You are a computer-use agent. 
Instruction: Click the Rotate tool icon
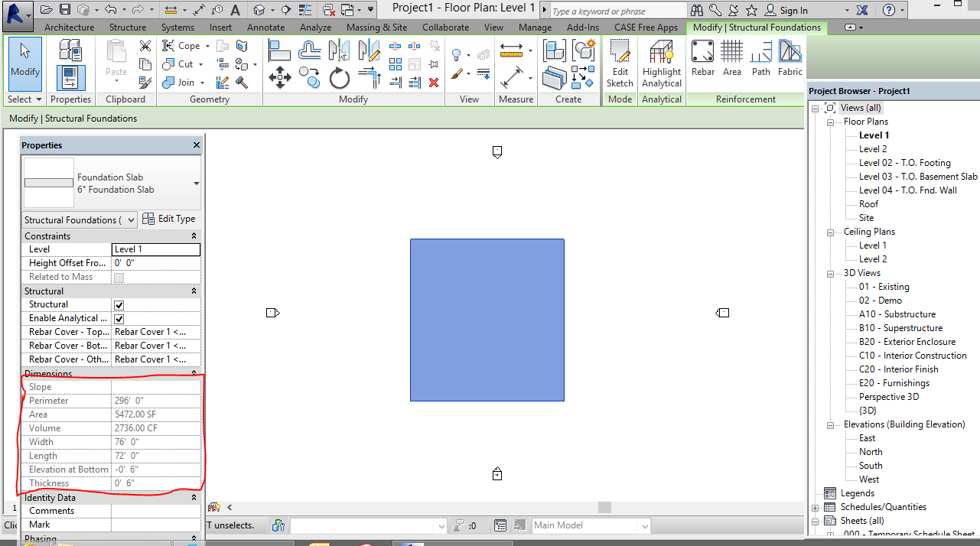coord(340,78)
